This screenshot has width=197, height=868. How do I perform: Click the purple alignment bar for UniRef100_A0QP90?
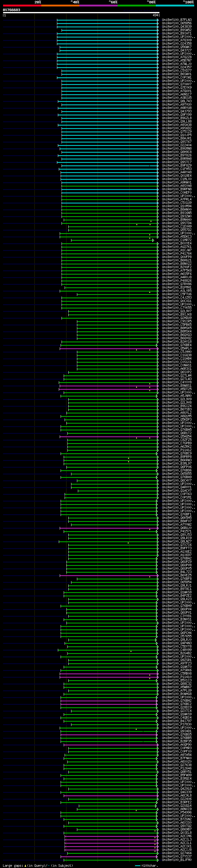(111, 745)
